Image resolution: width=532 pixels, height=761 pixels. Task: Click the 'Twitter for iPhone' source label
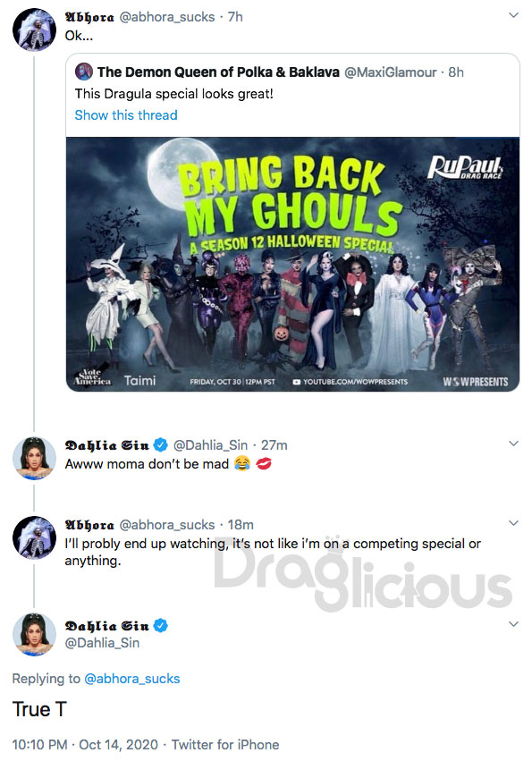pos(225,745)
